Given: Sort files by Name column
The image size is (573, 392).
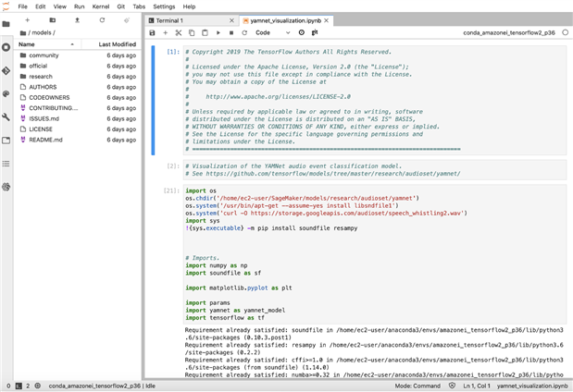Looking at the screenshot, I should [46, 44].
